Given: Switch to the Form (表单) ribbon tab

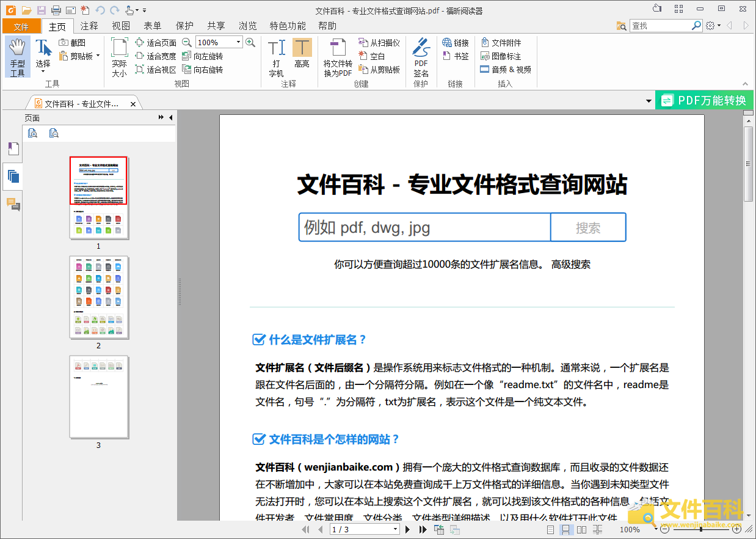Looking at the screenshot, I should (153, 26).
